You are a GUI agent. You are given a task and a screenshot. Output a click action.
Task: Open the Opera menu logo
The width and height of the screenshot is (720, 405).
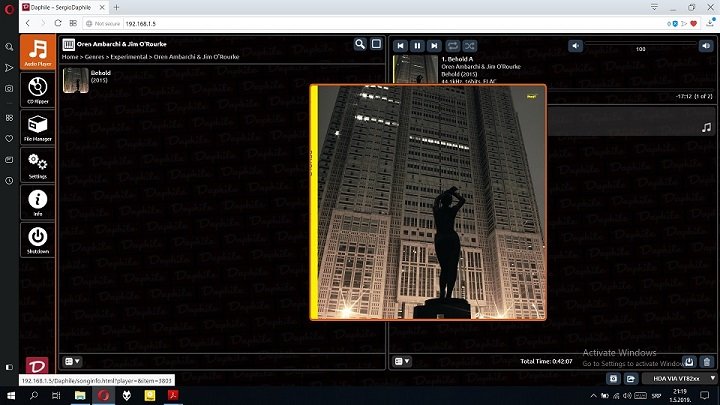click(9, 9)
